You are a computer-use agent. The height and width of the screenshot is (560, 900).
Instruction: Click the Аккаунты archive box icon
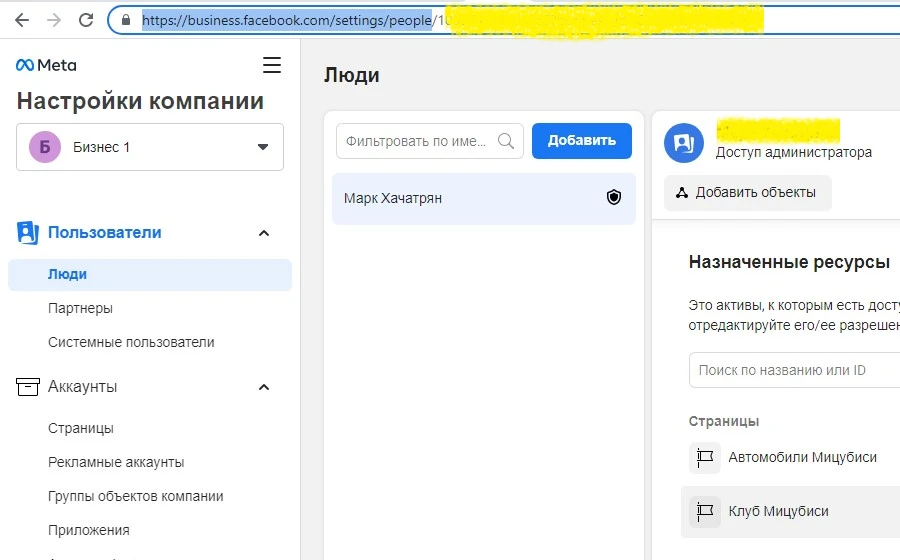[28, 387]
